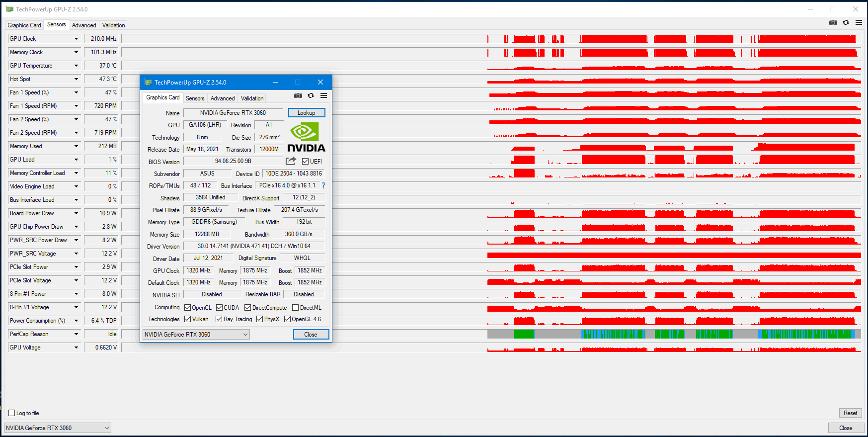Open the hamburger menu in the Sensors window

[859, 22]
